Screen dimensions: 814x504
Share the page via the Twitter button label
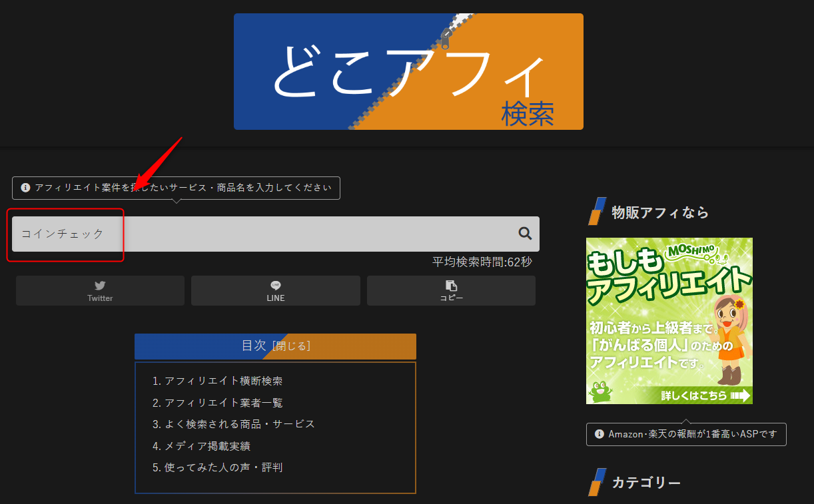(x=100, y=298)
